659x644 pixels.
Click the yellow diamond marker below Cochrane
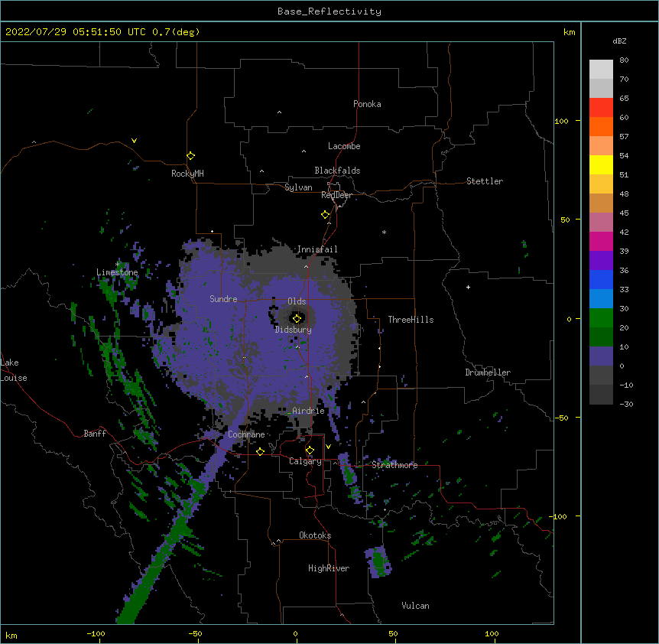click(260, 451)
